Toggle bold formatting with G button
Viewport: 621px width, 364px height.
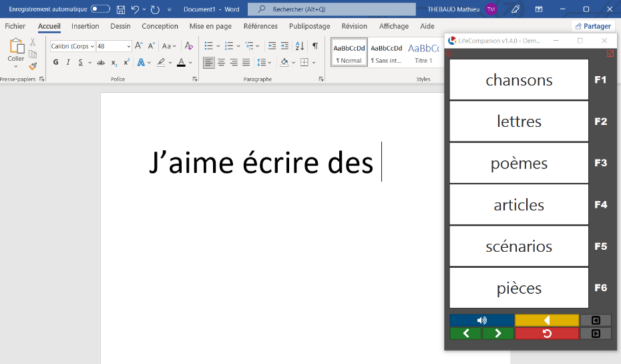pyautogui.click(x=55, y=62)
